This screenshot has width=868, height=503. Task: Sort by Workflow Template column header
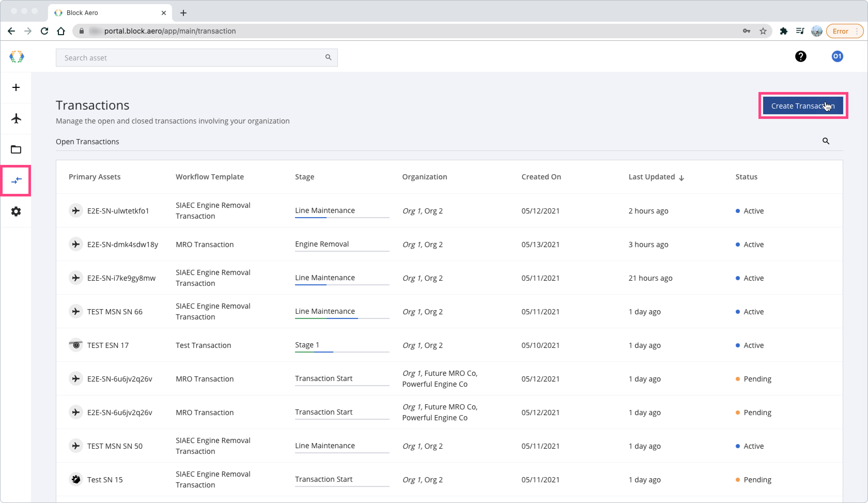(210, 177)
